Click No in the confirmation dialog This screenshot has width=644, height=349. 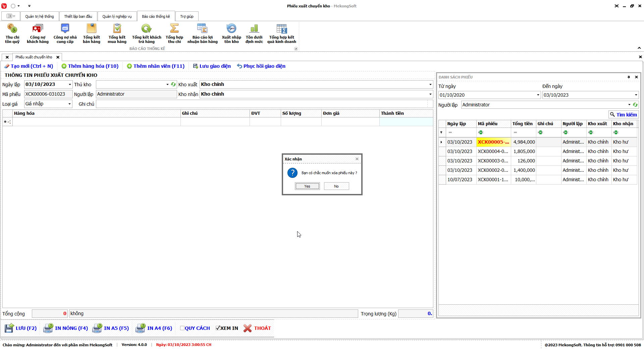336,186
